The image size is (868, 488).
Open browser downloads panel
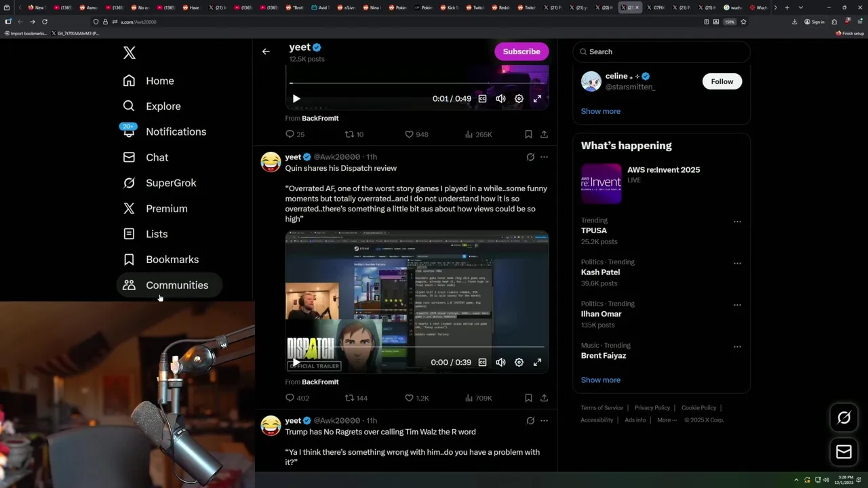(794, 22)
